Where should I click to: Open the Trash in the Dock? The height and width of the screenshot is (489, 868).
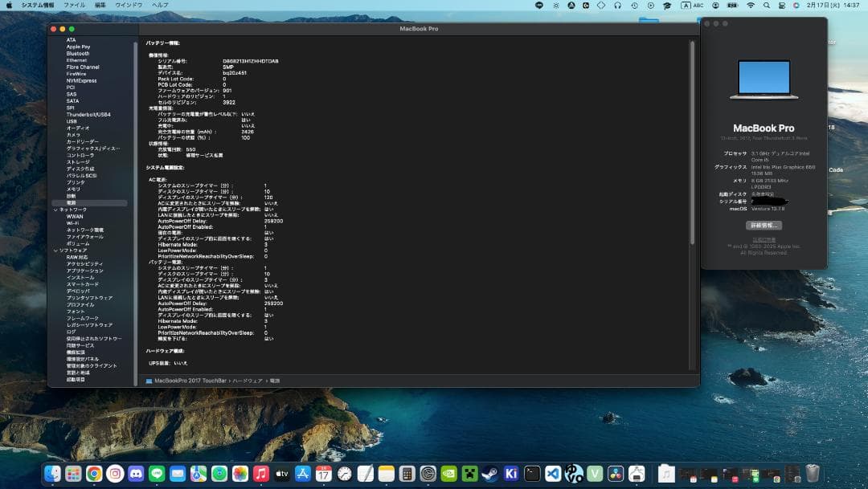(x=813, y=473)
